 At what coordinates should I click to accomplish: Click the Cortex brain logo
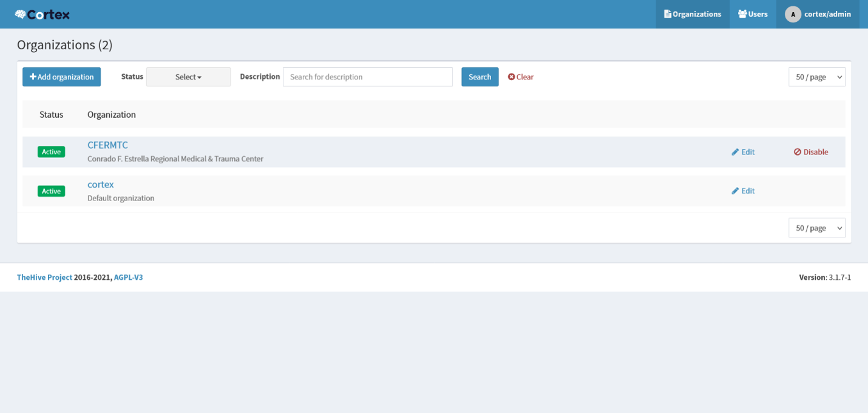point(42,14)
